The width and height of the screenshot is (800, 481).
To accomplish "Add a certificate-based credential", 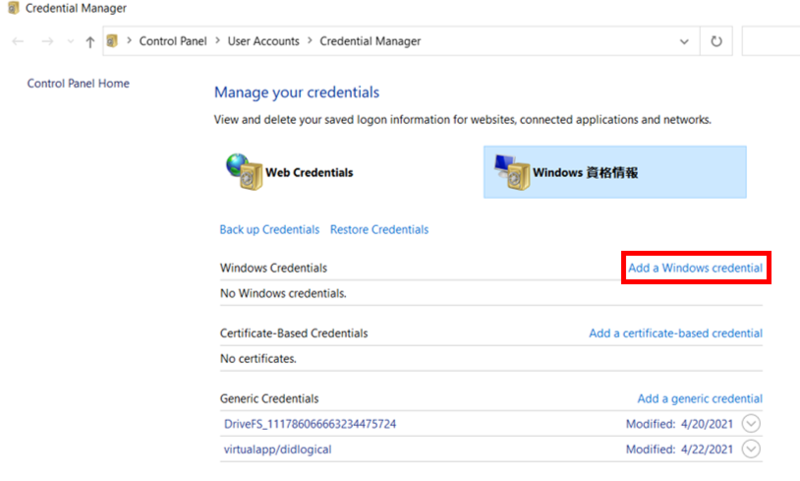I will [676, 333].
